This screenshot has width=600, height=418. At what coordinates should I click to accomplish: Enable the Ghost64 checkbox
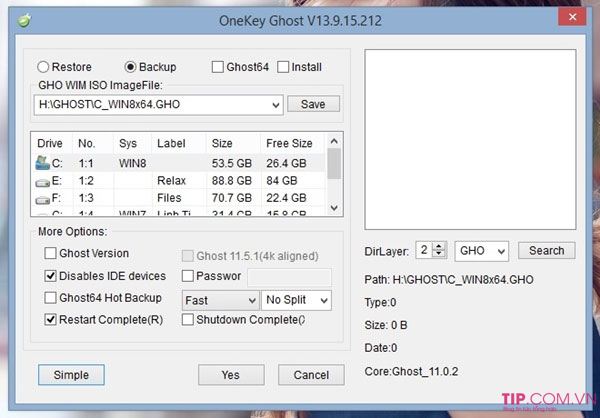[218, 67]
